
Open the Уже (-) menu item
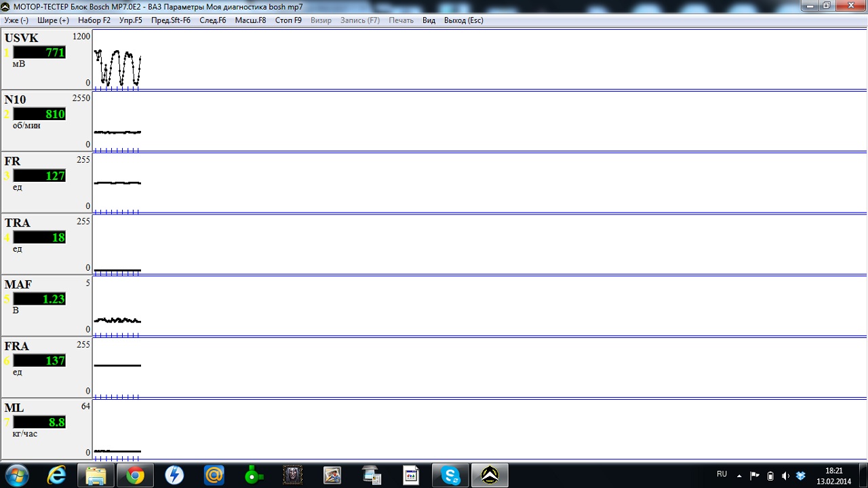16,20
